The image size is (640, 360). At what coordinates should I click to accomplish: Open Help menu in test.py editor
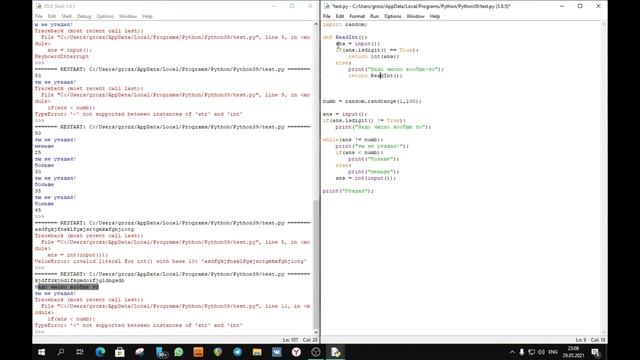435,16
